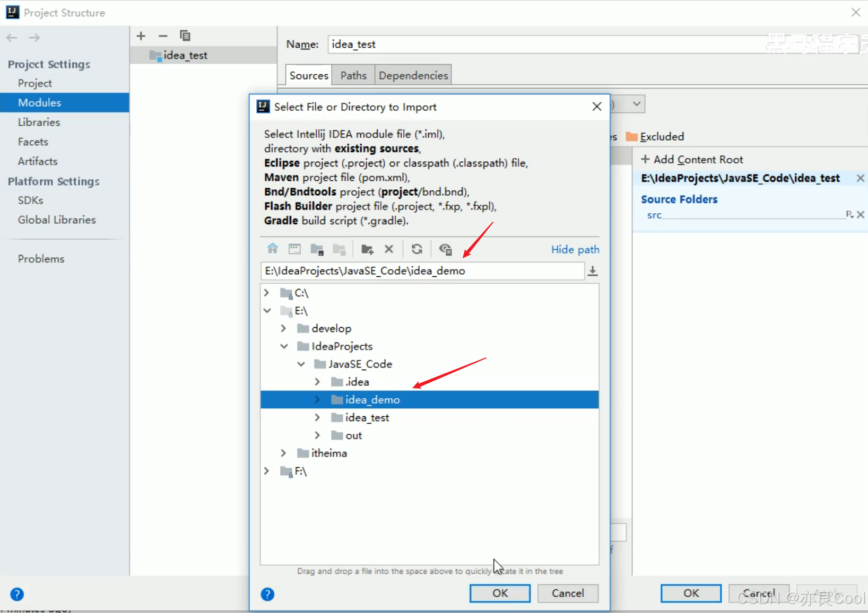Collapse the E:\ drive node
The image size is (868, 613).
(267, 311)
